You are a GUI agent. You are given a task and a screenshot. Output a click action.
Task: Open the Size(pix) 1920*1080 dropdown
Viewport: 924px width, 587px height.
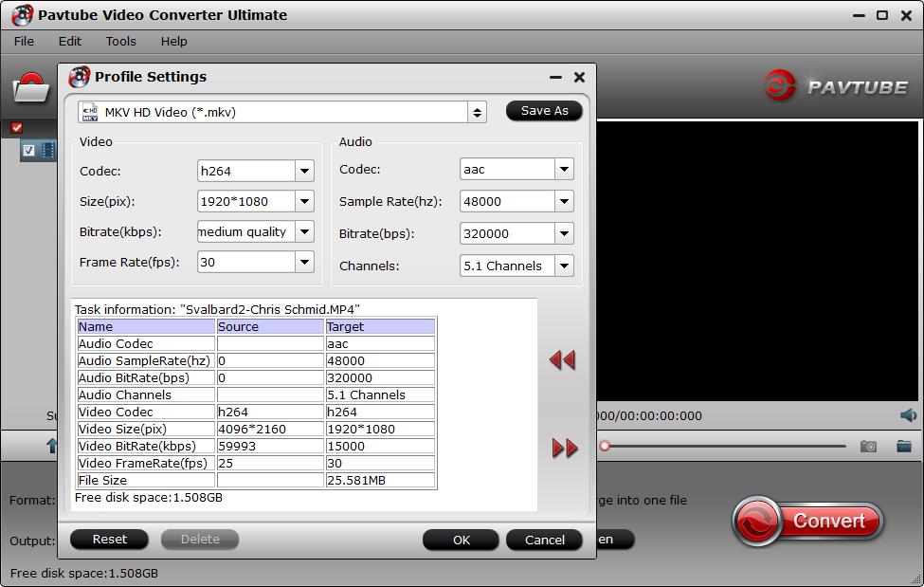coord(304,202)
